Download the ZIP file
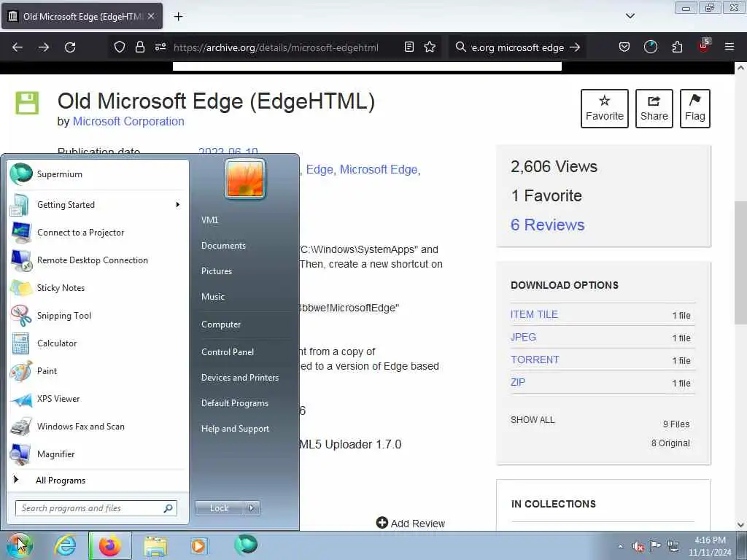Screen dimensions: 747x560 point(518,382)
